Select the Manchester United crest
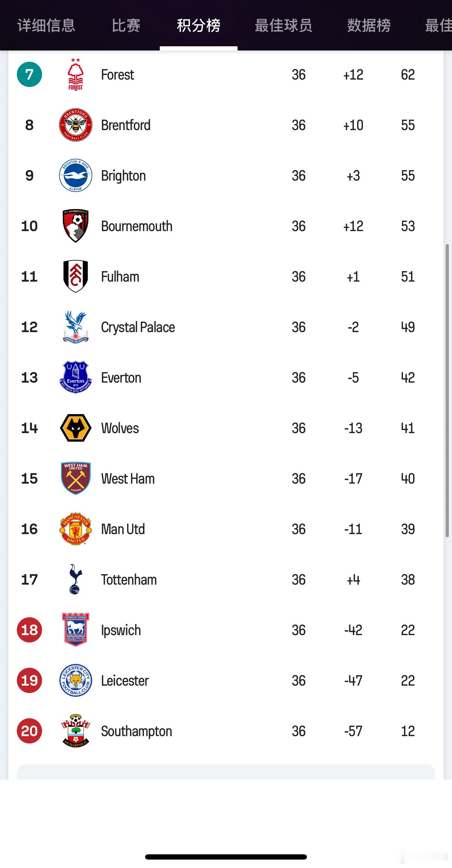Viewport: 452px width, 868px height. point(75,529)
